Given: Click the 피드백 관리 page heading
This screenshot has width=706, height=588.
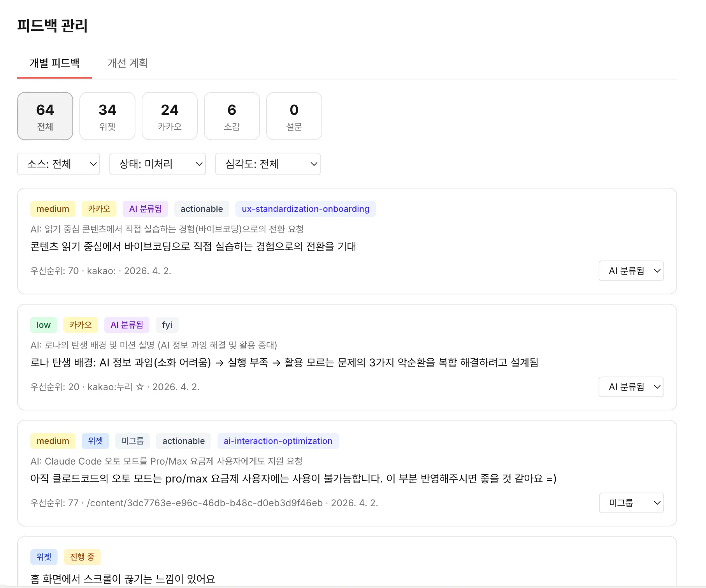Looking at the screenshot, I should tap(53, 26).
